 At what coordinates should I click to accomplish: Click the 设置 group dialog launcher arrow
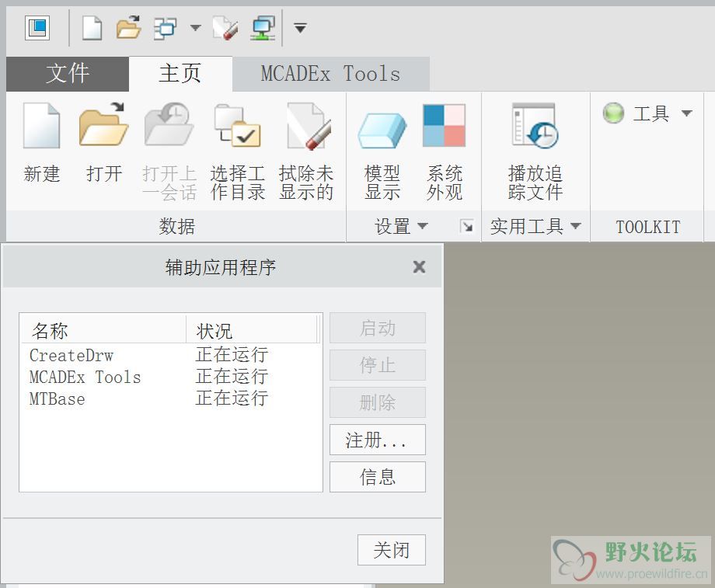[466, 225]
